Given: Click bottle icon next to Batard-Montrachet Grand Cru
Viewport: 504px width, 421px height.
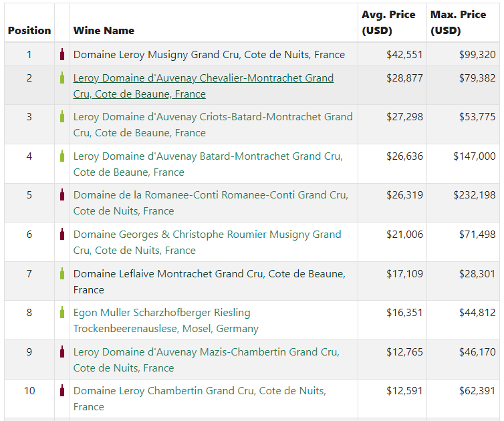Looking at the screenshot, I should tap(62, 156).
